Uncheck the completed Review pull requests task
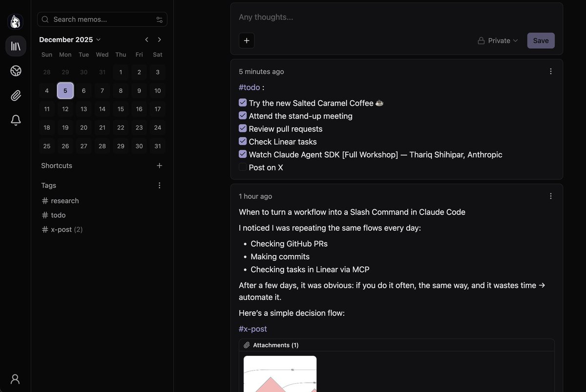 243,128
